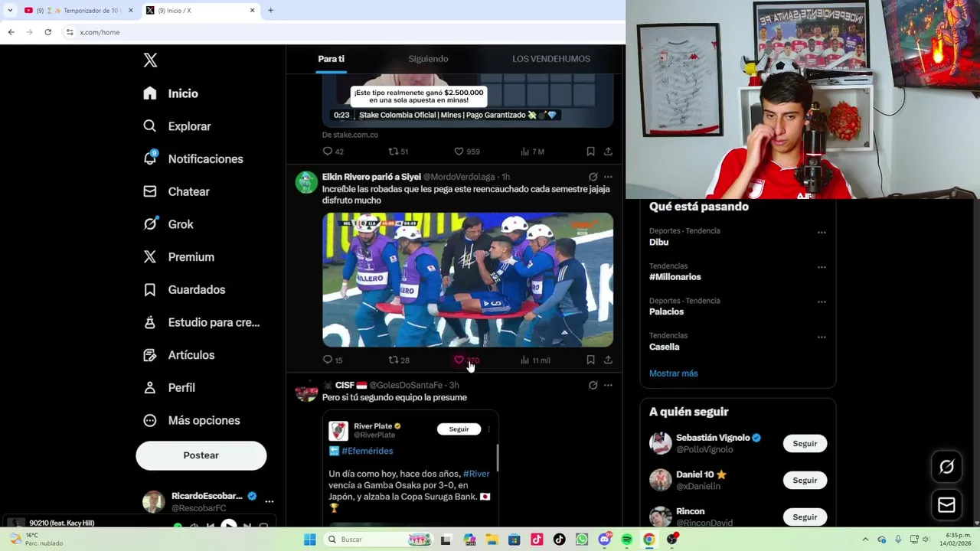The image size is (980, 551).
Task: Open Premium in sidebar
Action: (178, 257)
